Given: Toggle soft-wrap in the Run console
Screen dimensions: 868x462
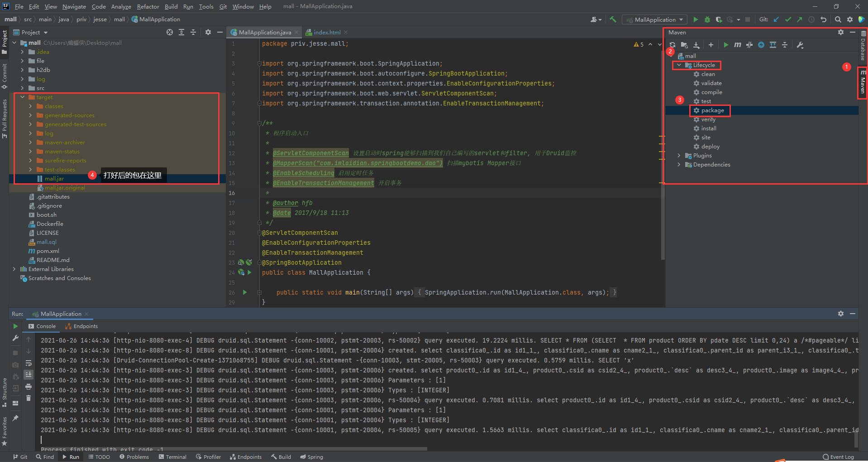Looking at the screenshot, I should 29,363.
